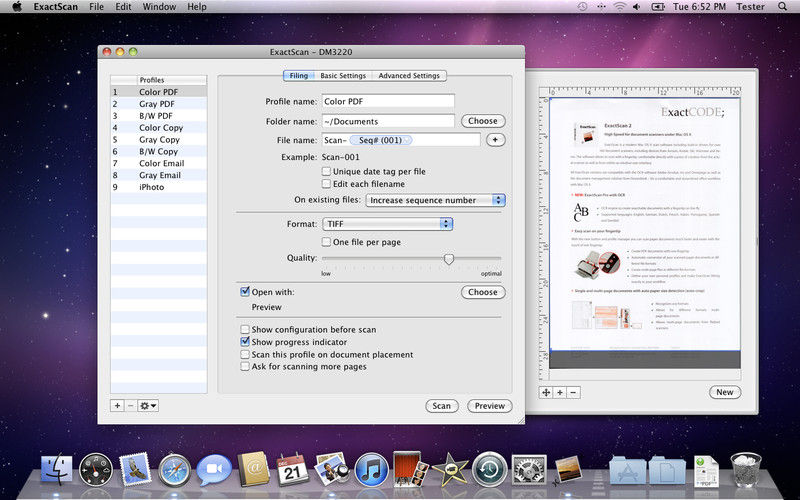Select the iPhoto profile
Viewport: 800px width, 500px height.
(159, 187)
